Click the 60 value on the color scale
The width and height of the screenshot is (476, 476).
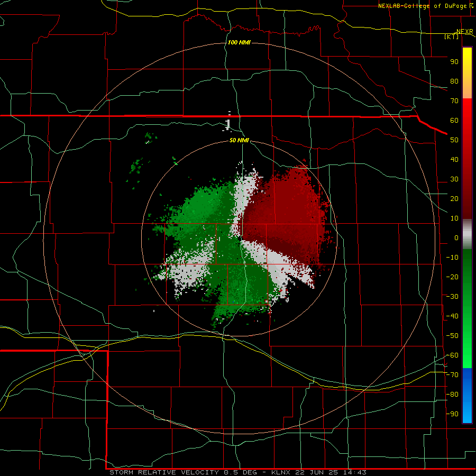point(454,120)
